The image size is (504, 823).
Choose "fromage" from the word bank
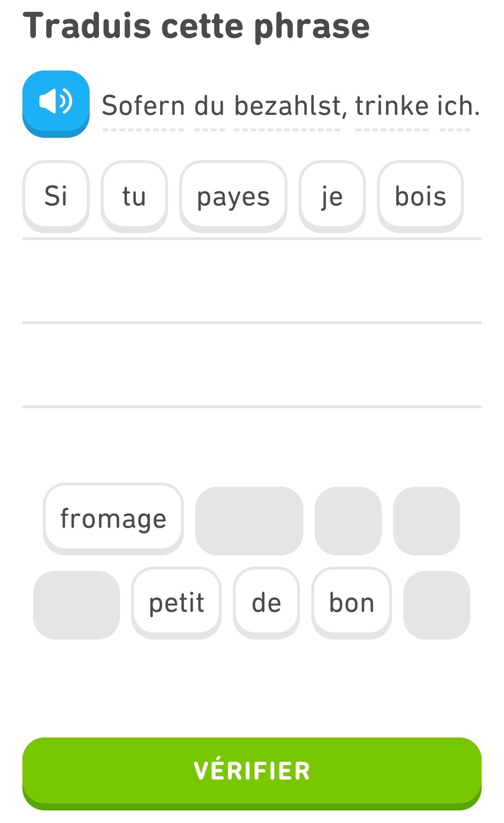click(113, 518)
